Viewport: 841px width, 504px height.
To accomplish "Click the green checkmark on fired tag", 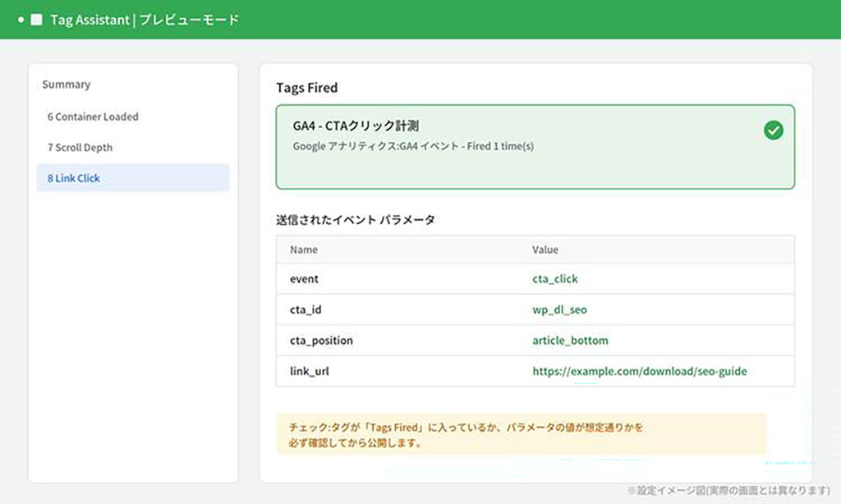I will [x=773, y=131].
